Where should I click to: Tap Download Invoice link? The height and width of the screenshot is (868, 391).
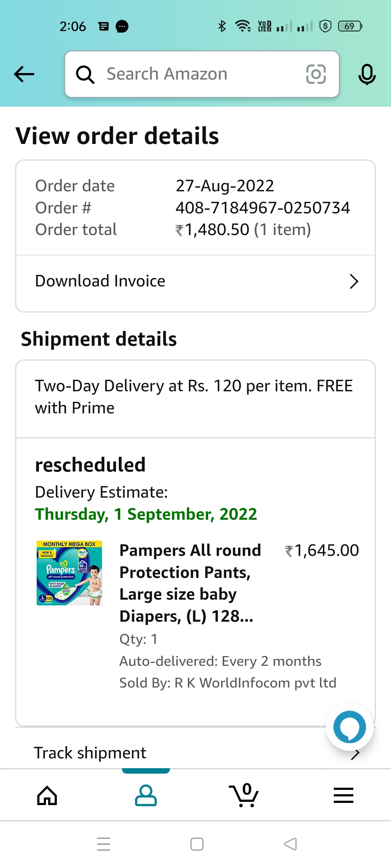point(100,281)
